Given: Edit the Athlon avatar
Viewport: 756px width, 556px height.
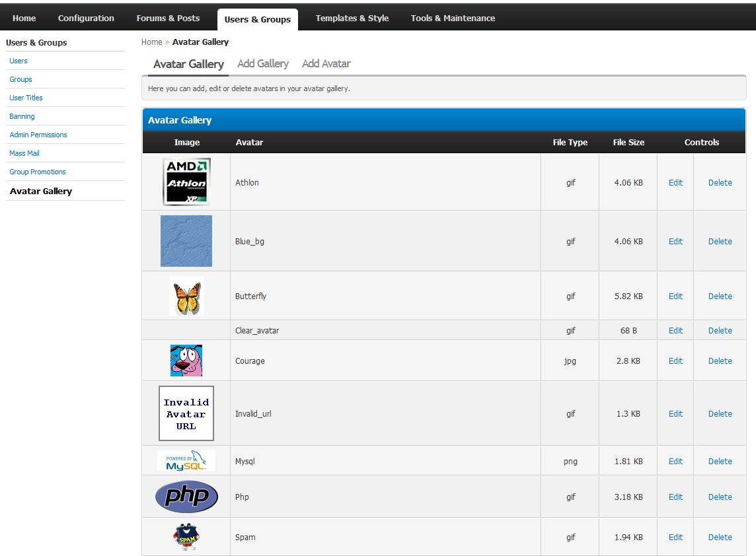Looking at the screenshot, I should coord(675,183).
